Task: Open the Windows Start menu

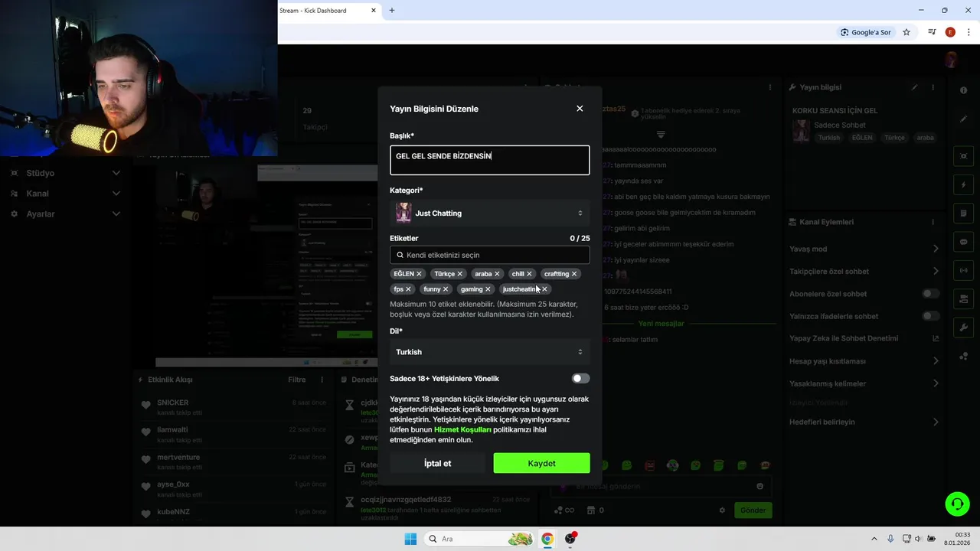Action: (x=410, y=539)
